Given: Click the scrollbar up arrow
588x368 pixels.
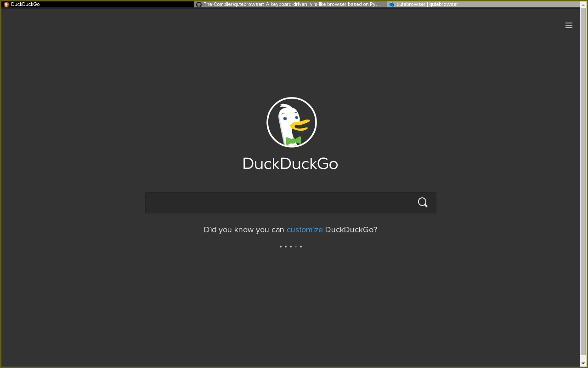Looking at the screenshot, I should tap(583, 5).
